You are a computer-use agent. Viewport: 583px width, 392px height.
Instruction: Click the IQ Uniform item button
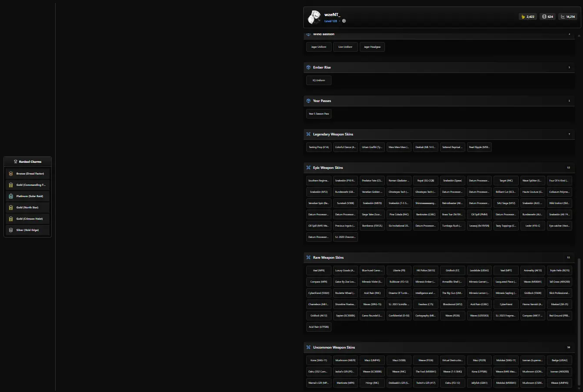click(319, 80)
